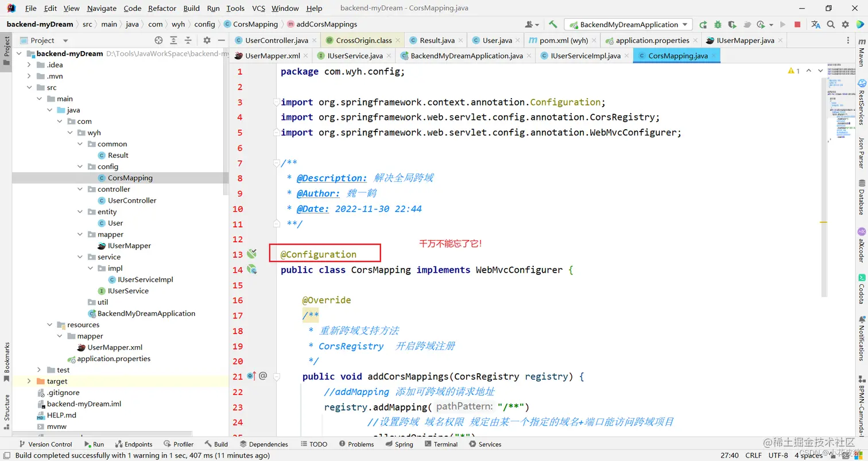Click the yellow warning stripe marker

[823, 222]
